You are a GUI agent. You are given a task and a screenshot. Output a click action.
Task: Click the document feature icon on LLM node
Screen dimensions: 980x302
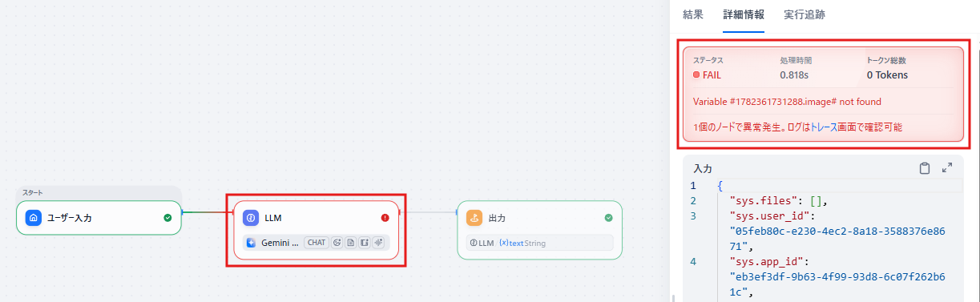[x=351, y=243]
